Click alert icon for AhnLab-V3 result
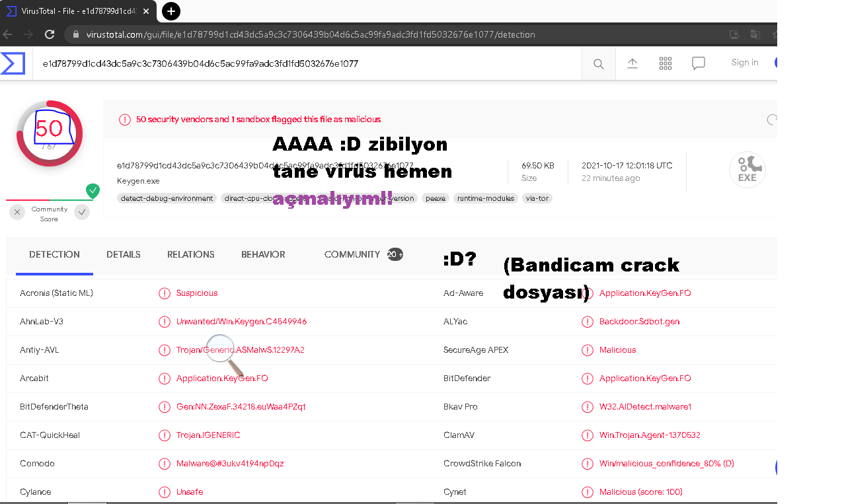Image resolution: width=842 pixels, height=504 pixels. pos(165,322)
